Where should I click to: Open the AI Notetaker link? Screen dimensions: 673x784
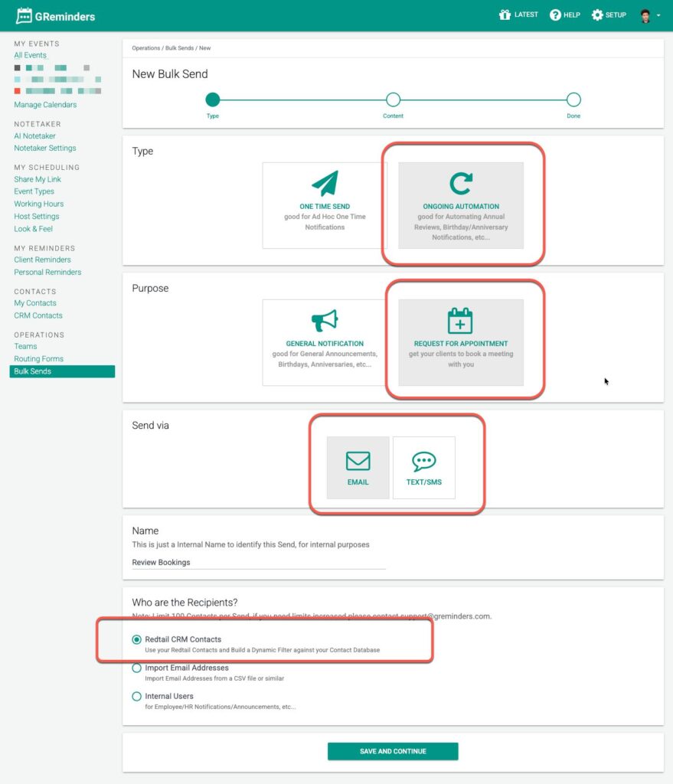pyautogui.click(x=34, y=136)
